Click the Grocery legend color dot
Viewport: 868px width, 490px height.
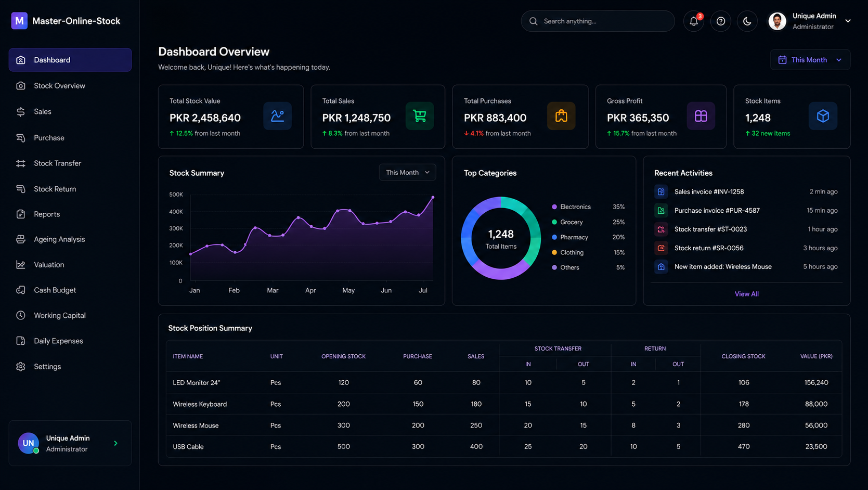[x=554, y=222]
